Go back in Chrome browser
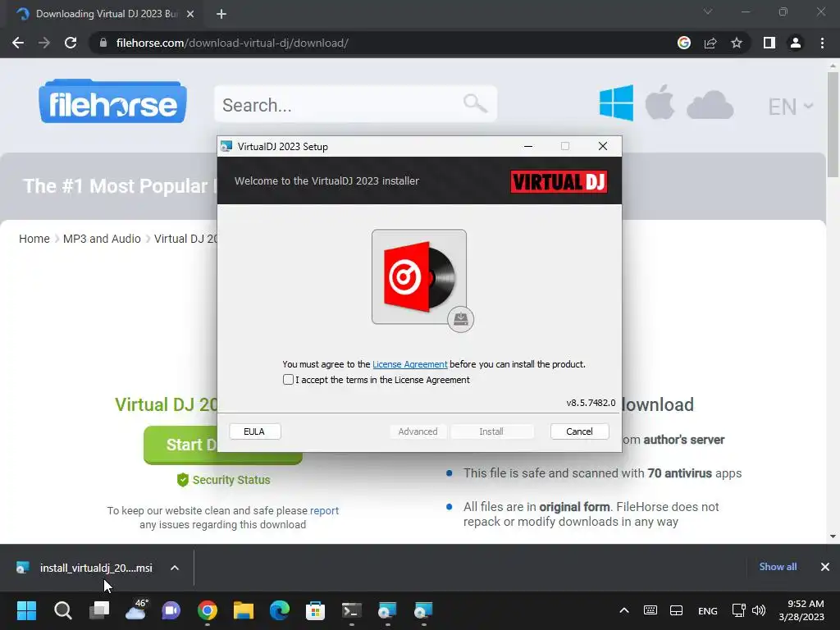840x630 pixels. coord(18,43)
